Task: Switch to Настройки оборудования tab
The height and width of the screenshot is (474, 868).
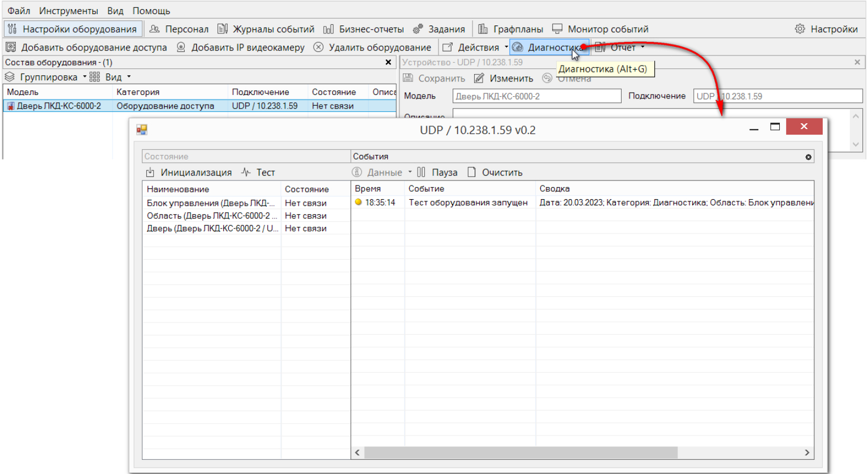Action: click(x=72, y=29)
